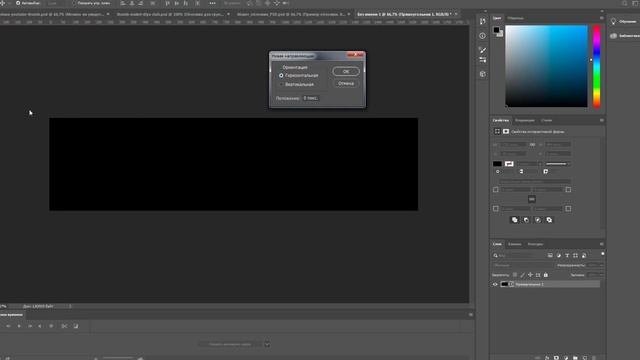
Task: Open the Color panel flyout menu
Action: (x=602, y=18)
